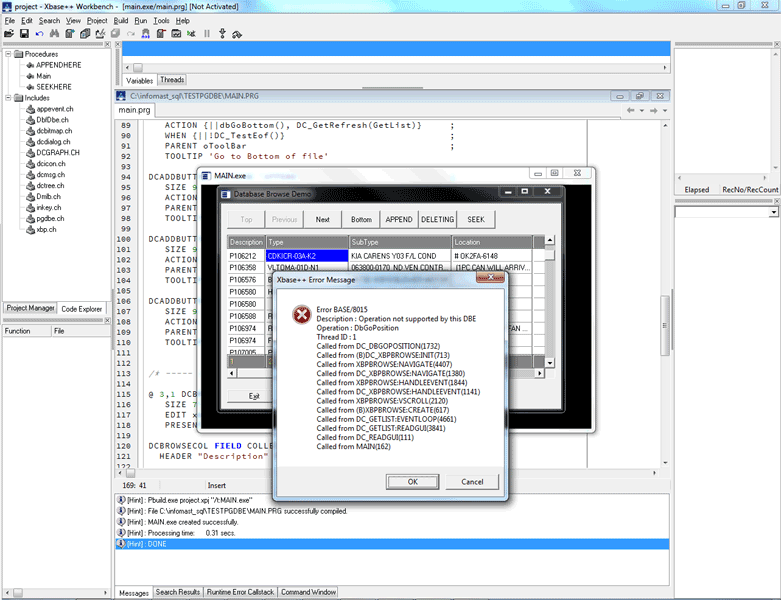Click the red error icon in dialog

[x=301, y=315]
